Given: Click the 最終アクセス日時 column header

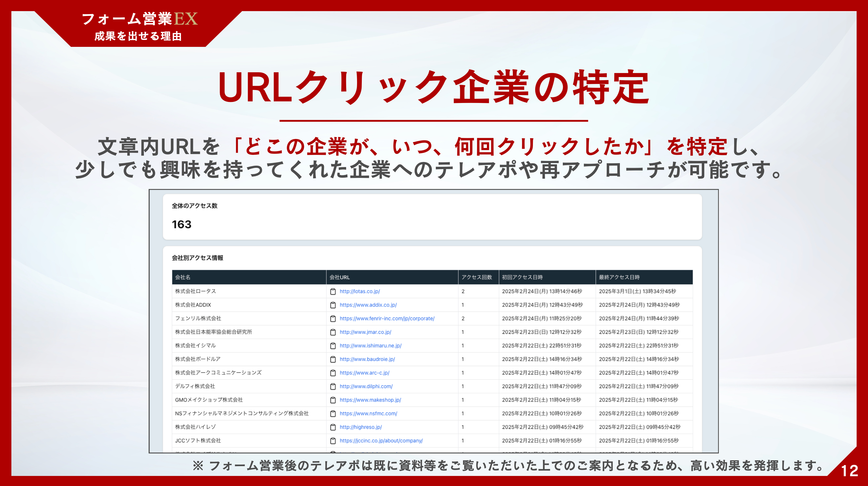Looking at the screenshot, I should tap(619, 277).
